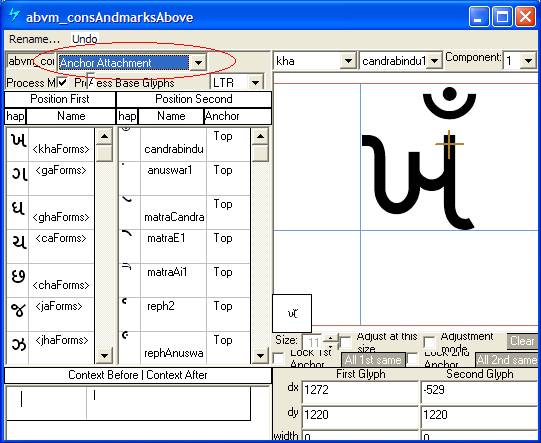Select the anuswar1 mark name

169,170
